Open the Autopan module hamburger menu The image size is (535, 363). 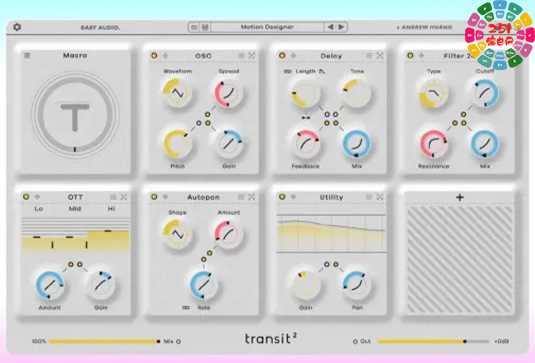click(x=241, y=197)
